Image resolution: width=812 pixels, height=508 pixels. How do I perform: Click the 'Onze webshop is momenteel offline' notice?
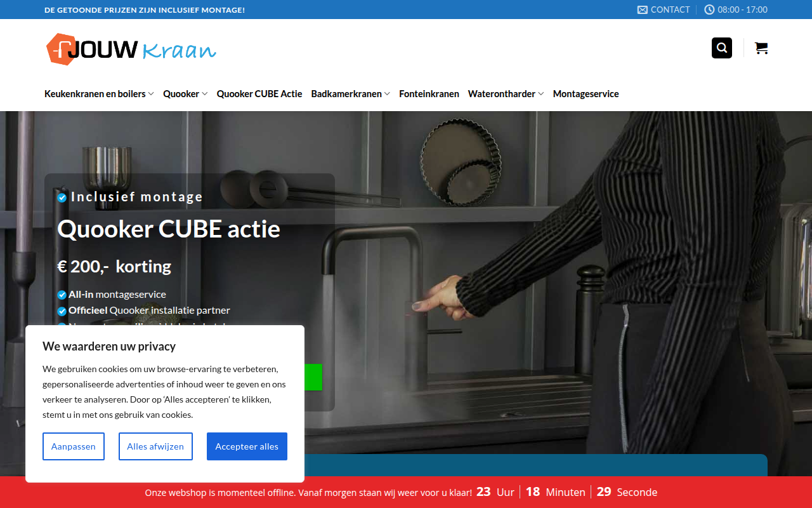point(308,493)
